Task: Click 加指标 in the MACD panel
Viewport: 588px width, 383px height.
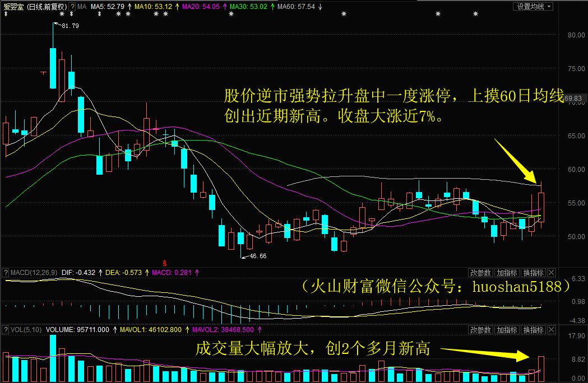Action: click(x=507, y=273)
